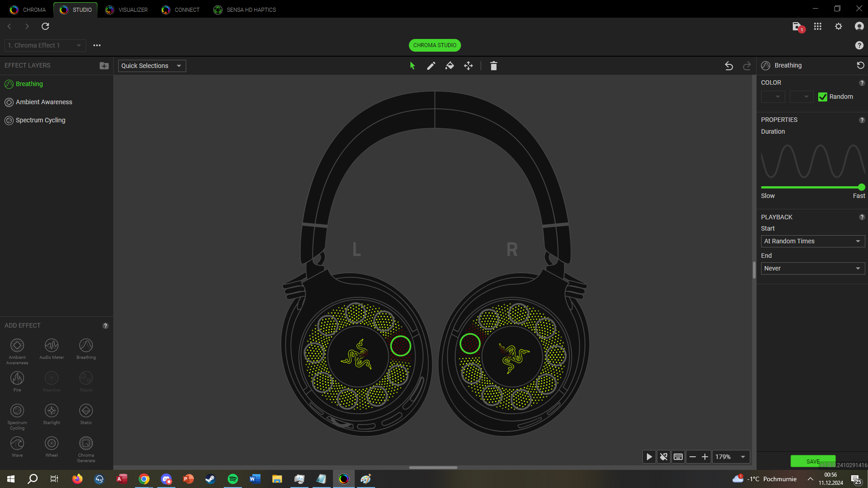This screenshot has width=868, height=488.
Task: Click the trash delete icon
Action: point(493,66)
